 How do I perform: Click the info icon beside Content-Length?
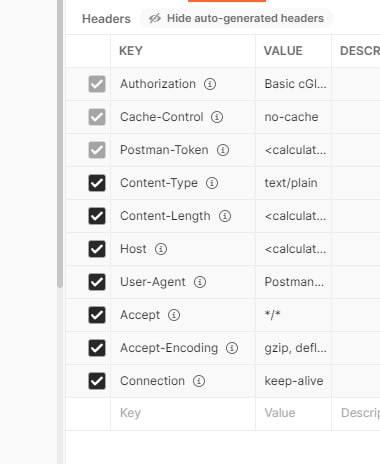[225, 216]
